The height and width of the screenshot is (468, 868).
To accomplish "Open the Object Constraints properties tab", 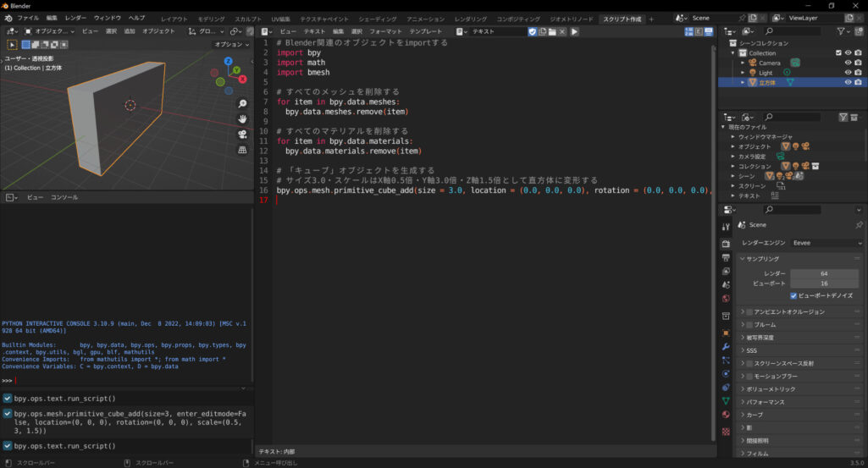I will (726, 388).
